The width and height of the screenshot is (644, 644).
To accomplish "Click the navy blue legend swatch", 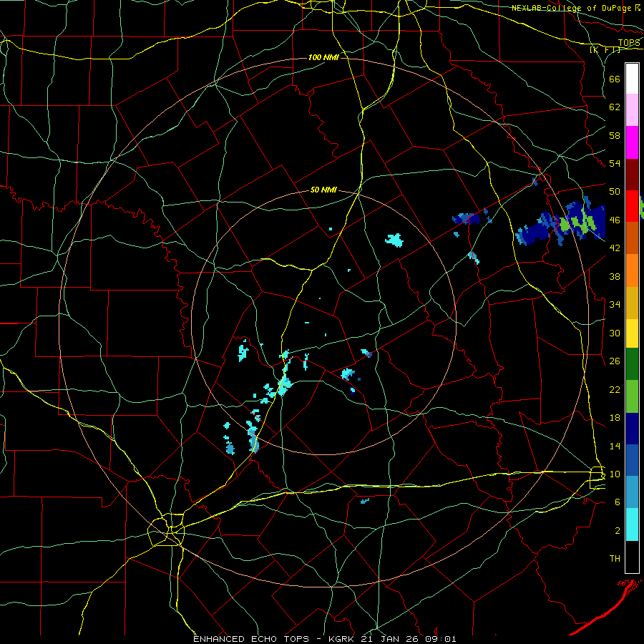I will coord(632,429).
